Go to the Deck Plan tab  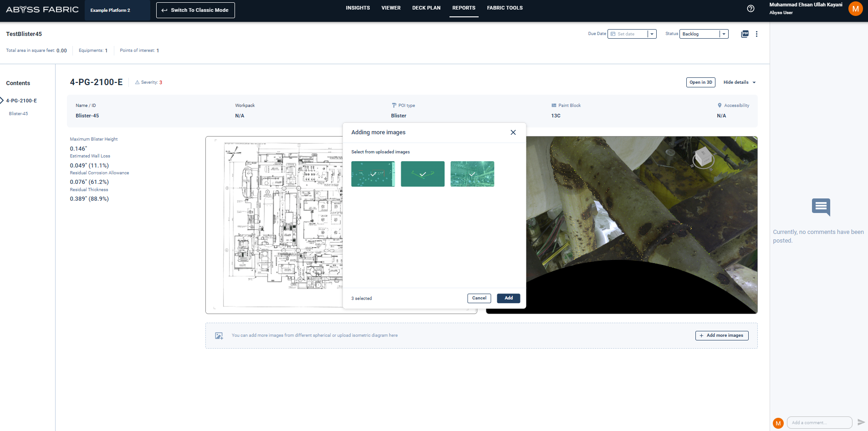coord(426,8)
